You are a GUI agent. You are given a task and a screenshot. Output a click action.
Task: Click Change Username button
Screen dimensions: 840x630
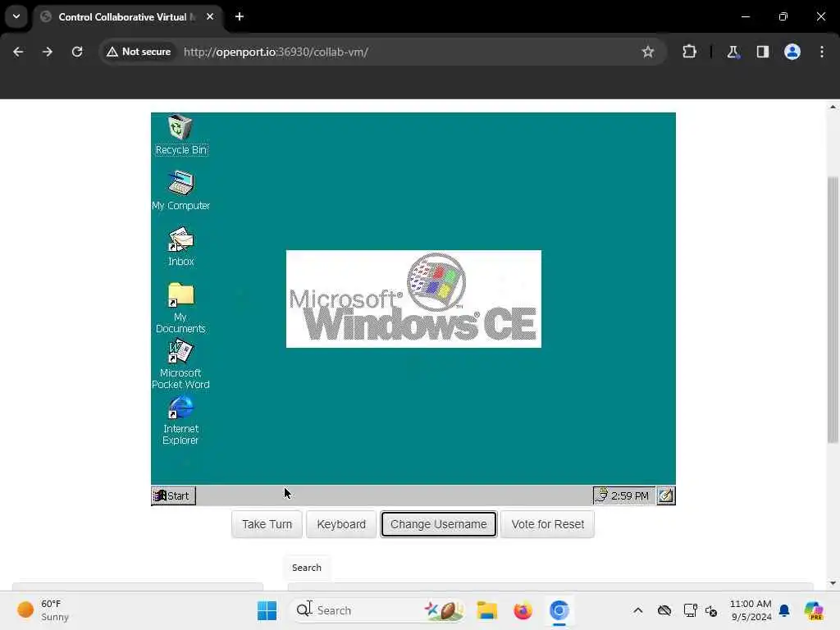point(438,524)
